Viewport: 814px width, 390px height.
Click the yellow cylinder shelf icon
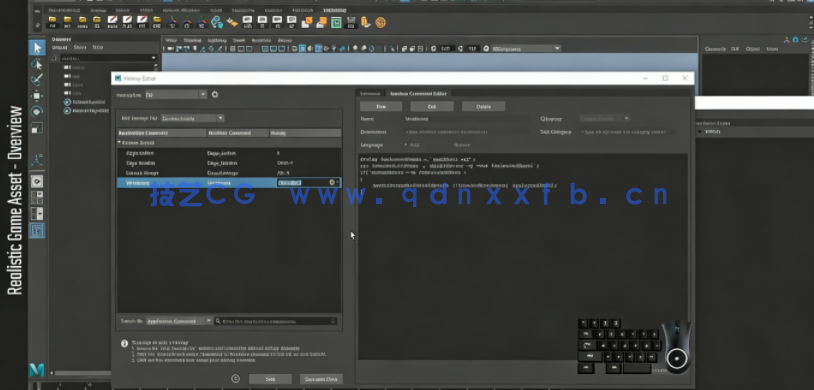(366, 22)
